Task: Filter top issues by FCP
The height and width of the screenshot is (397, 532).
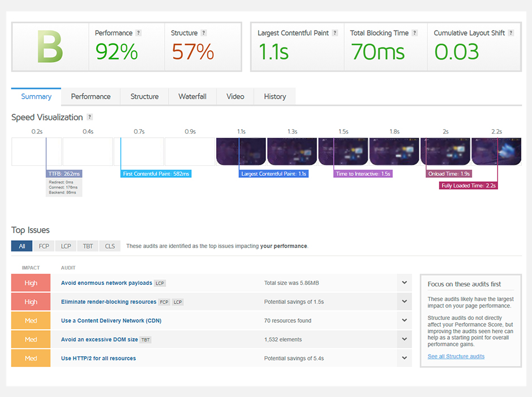Action: point(44,246)
